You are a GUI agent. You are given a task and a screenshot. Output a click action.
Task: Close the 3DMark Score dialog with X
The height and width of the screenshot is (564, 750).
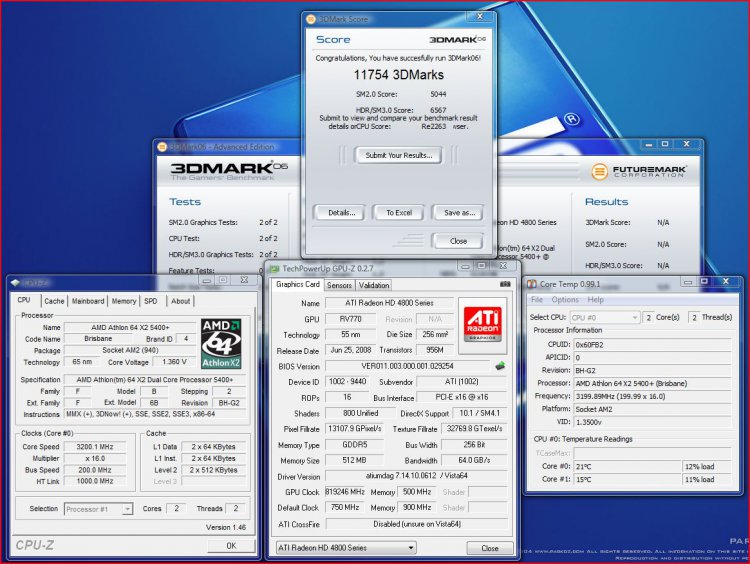480,17
